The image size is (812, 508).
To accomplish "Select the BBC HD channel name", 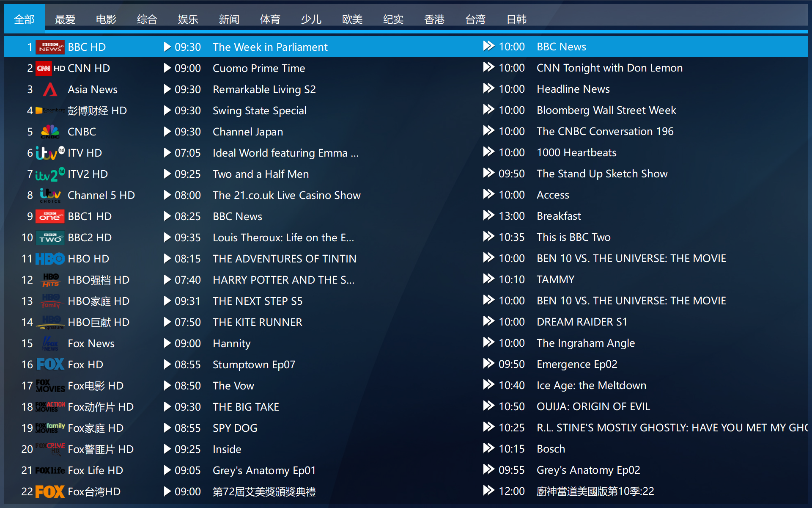I will point(87,47).
